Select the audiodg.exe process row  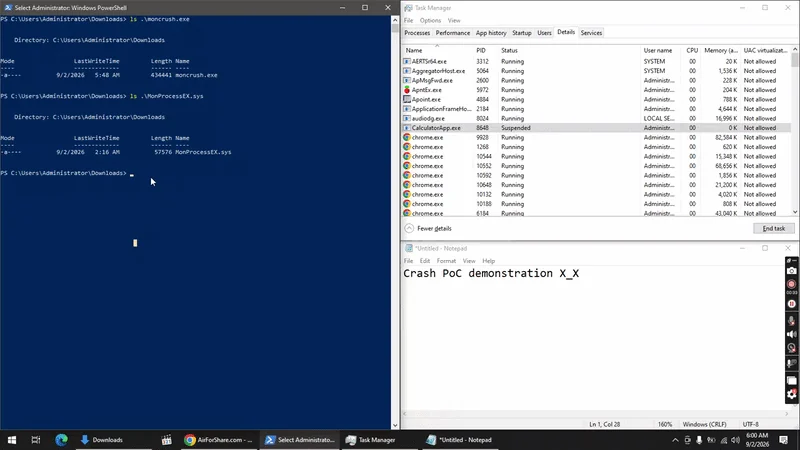(x=596, y=118)
